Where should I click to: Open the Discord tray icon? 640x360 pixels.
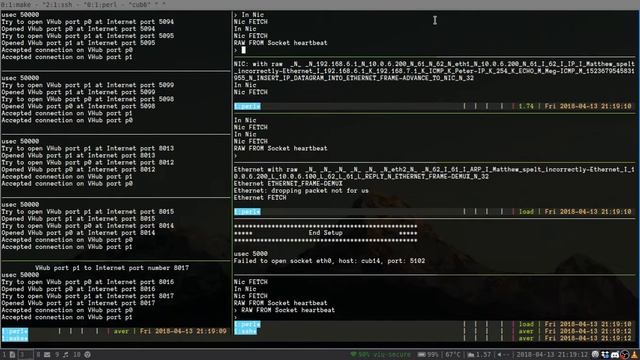(615, 355)
